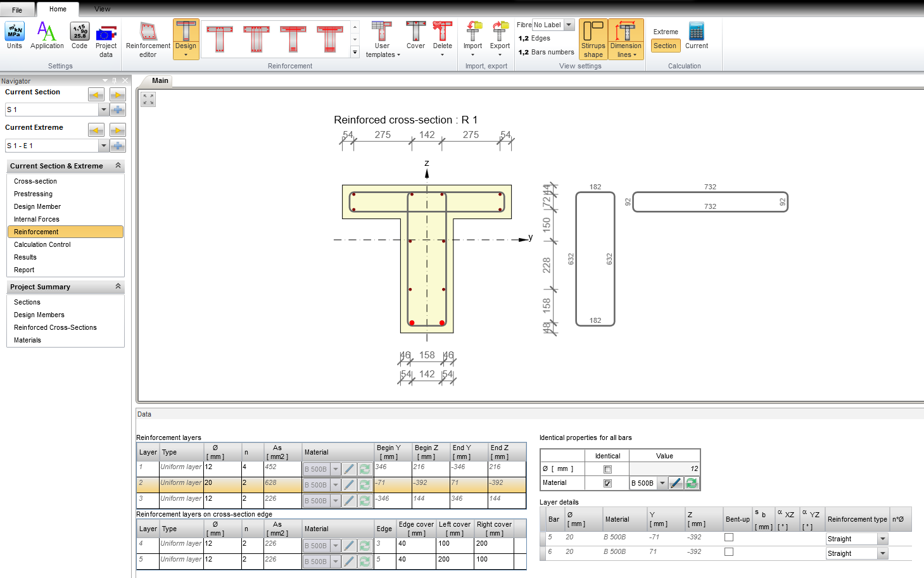Select Calculation Control in navigator
Viewport: 924px width, 578px height.
(x=42, y=244)
